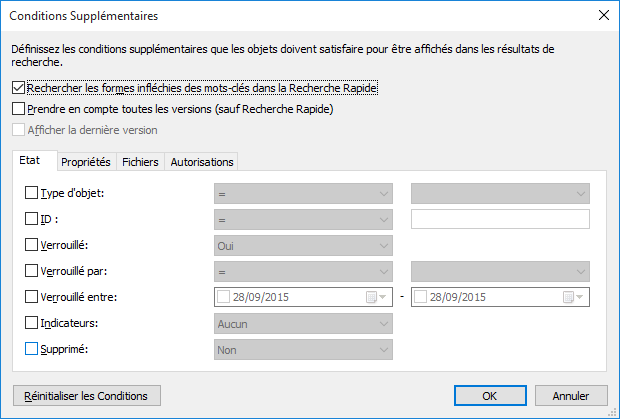Image resolution: width=620 pixels, height=419 pixels.
Task: Close the Conditions Supplémentaires dialog
Action: (603, 15)
